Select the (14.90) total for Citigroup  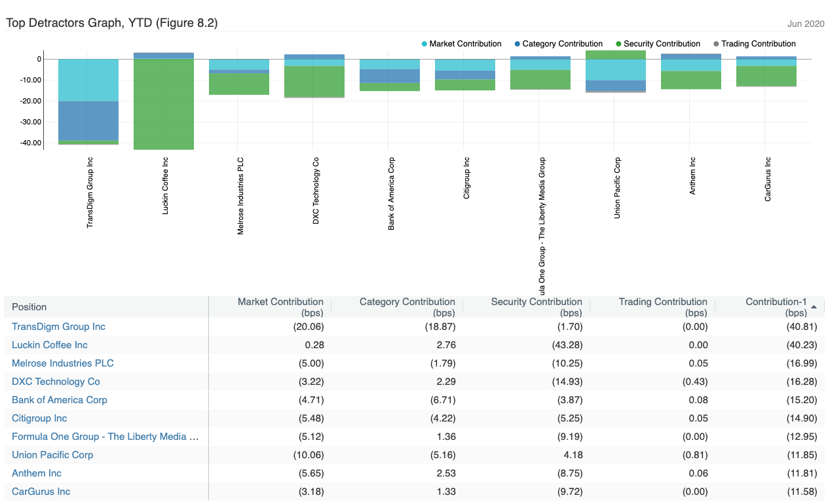[x=803, y=418]
